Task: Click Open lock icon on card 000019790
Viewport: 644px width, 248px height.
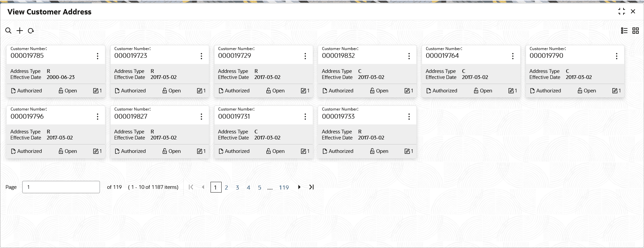Action: click(580, 91)
